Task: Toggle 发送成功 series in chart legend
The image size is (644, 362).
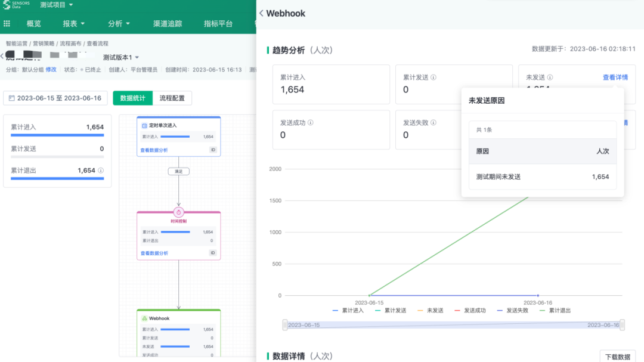Action: point(470,311)
